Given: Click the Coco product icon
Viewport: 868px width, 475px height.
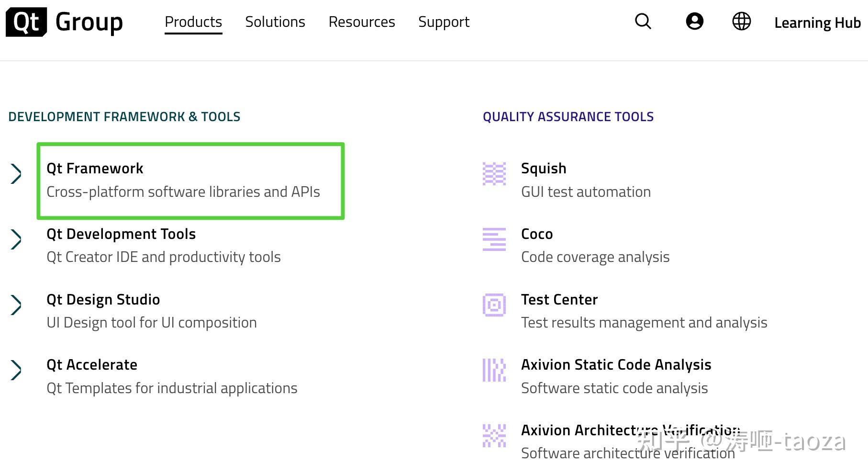Looking at the screenshot, I should [494, 239].
